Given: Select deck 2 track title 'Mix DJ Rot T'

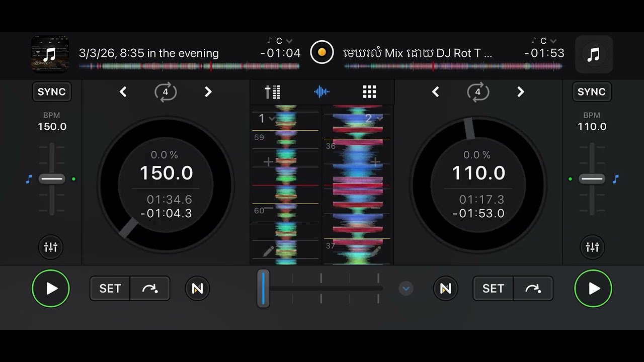Looking at the screenshot, I should tap(418, 53).
